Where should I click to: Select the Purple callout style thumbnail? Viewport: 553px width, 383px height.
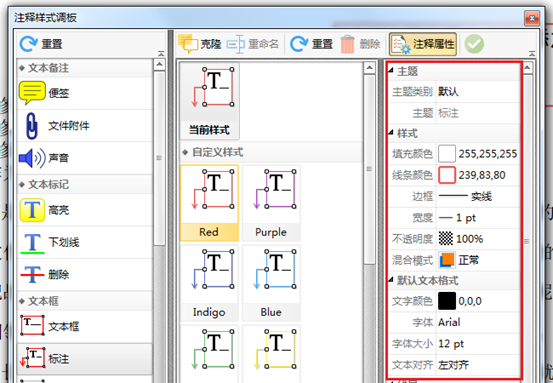(x=271, y=203)
